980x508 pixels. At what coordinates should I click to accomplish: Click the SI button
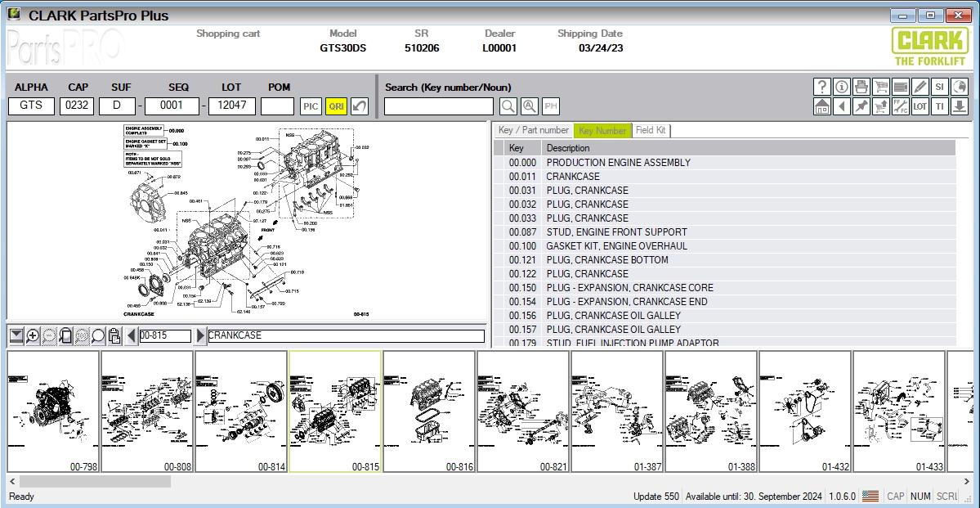938,87
